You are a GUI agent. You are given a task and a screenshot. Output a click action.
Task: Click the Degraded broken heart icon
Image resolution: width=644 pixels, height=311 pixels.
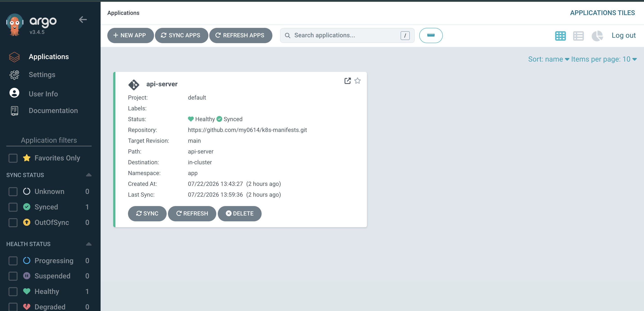point(27,307)
